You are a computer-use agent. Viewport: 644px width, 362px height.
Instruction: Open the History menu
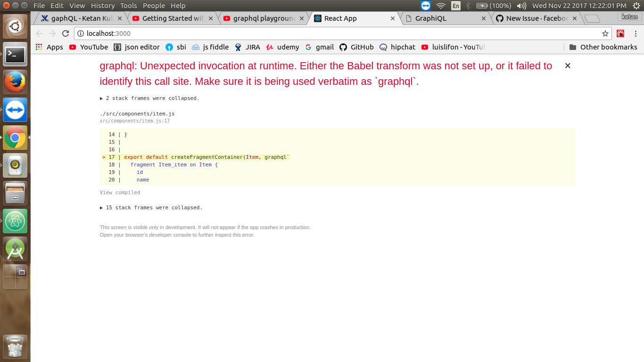tap(102, 6)
